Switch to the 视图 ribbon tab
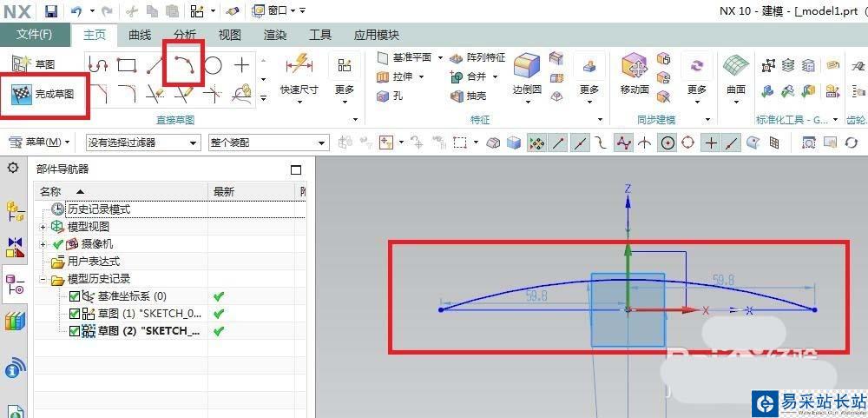 230,35
